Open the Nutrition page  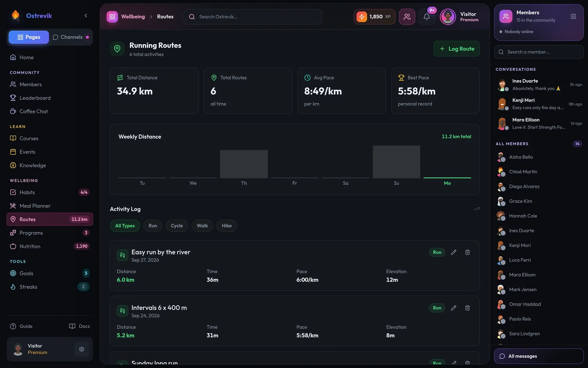(50, 246)
